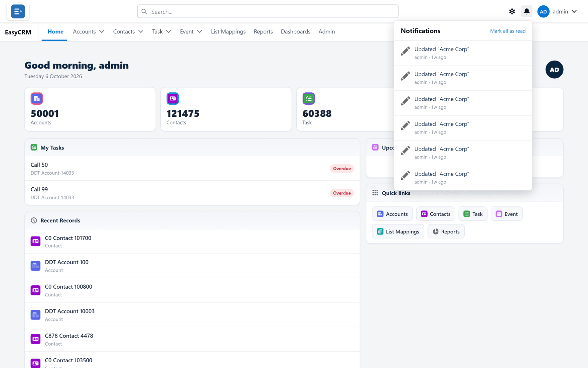The height and width of the screenshot is (368, 588).
Task: Open the Event quick link
Action: click(x=506, y=214)
